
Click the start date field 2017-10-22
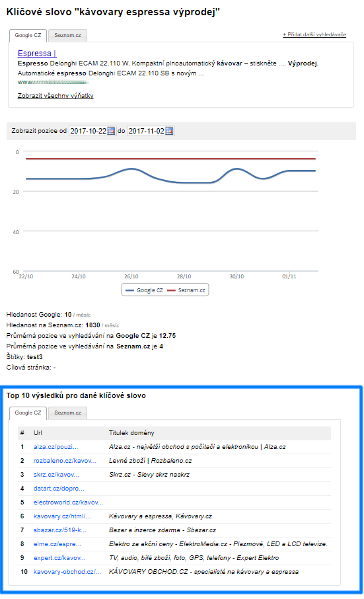[x=88, y=131]
